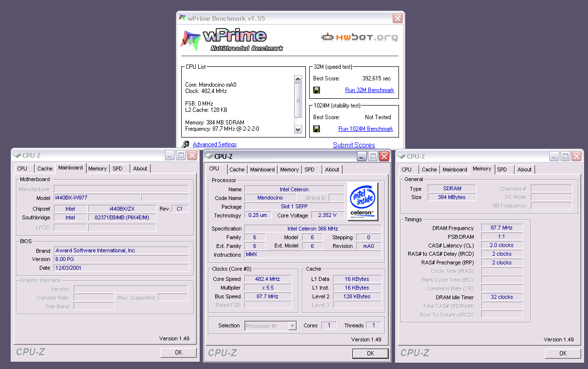Open Cache tab in right CPU-Z window
This screenshot has width=588, height=369.
(x=429, y=169)
